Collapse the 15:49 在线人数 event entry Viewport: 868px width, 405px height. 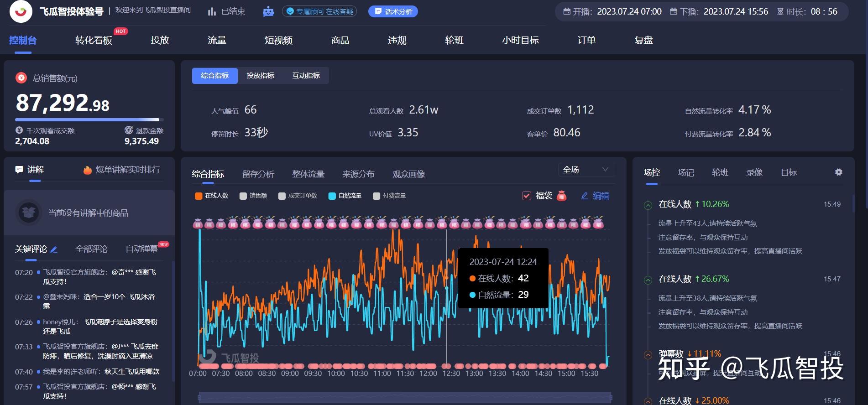pos(648,205)
